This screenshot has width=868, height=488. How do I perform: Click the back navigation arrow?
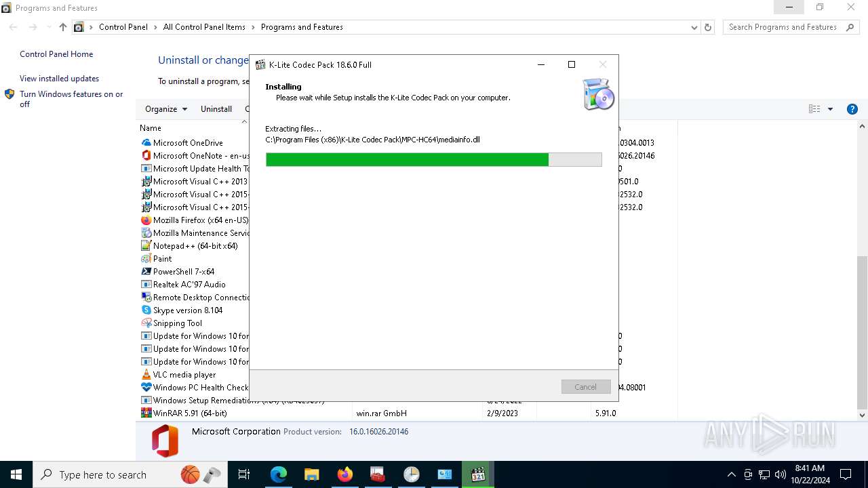point(14,27)
